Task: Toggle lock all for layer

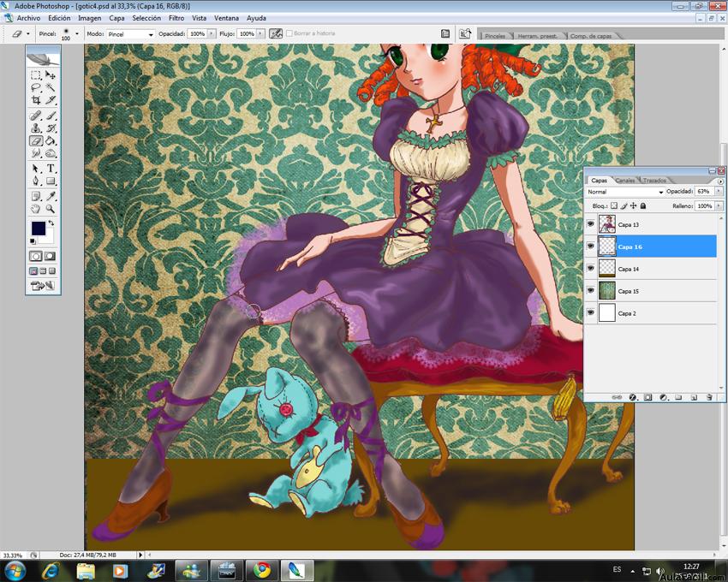Action: [643, 205]
